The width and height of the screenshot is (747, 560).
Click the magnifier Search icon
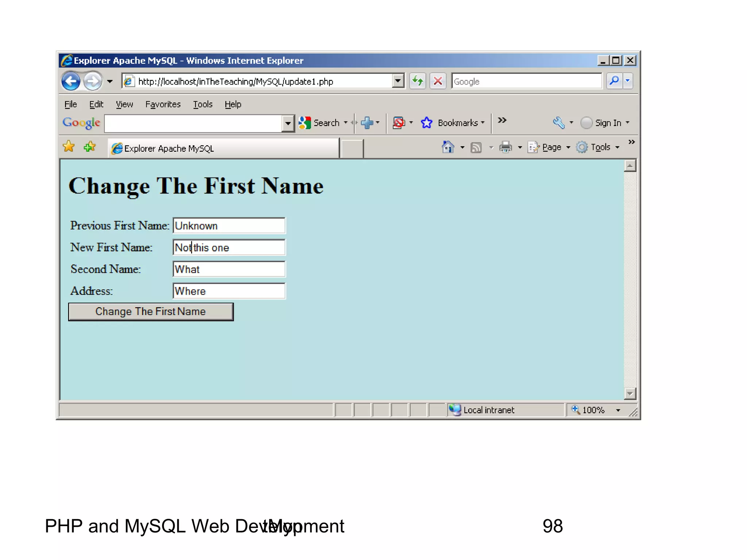pyautogui.click(x=614, y=81)
